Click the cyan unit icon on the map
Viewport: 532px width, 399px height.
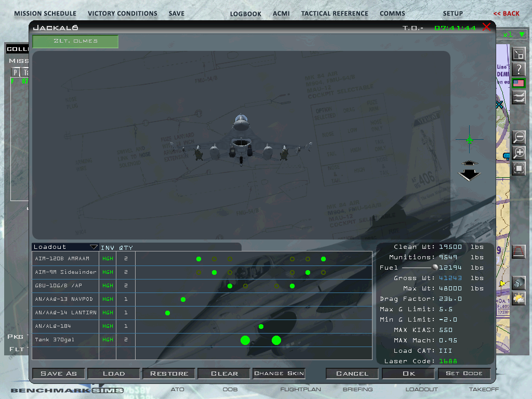506,156
